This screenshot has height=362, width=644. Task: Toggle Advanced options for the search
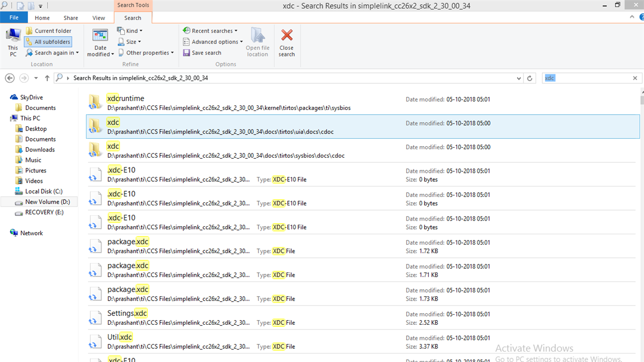point(213,41)
